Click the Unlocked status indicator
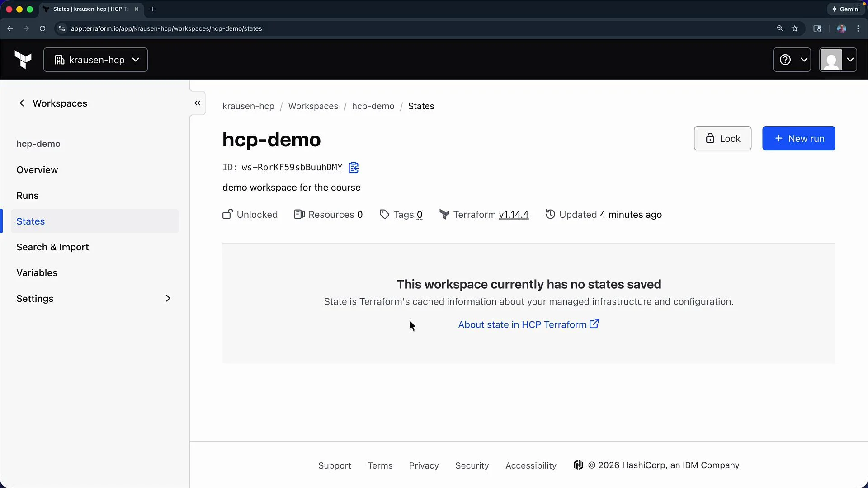This screenshot has width=868, height=488. tap(250, 215)
